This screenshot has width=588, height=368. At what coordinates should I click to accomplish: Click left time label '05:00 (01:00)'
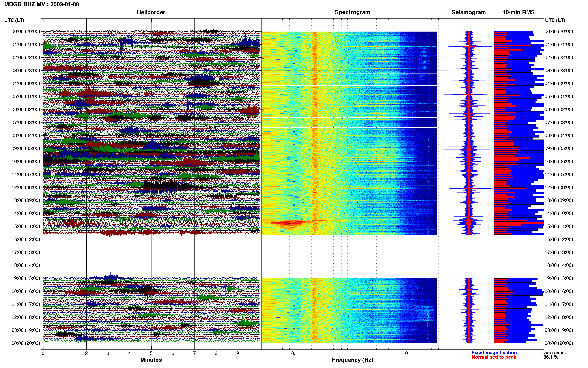26,96
